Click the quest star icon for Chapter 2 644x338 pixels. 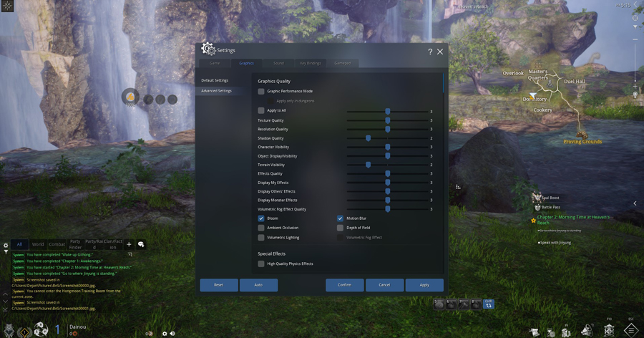[534, 221]
